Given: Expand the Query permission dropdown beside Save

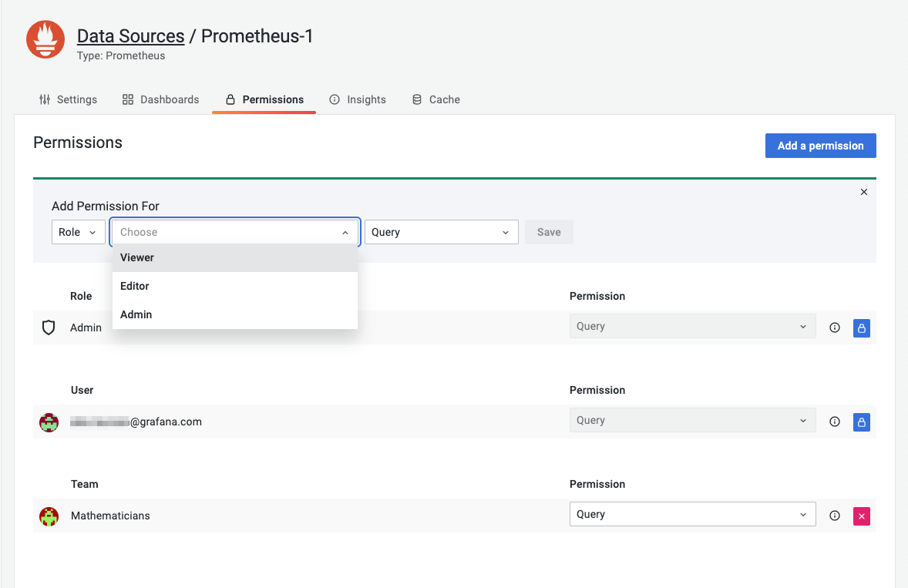Looking at the screenshot, I should 441,232.
